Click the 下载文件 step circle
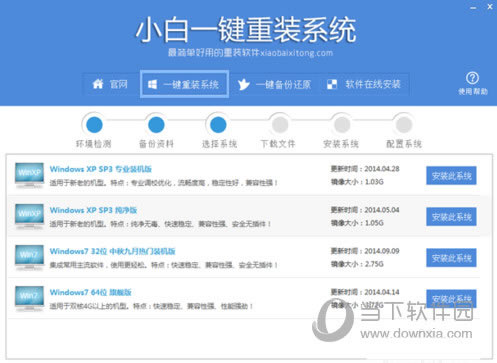Screen dimensions: 497x363 click(x=280, y=125)
